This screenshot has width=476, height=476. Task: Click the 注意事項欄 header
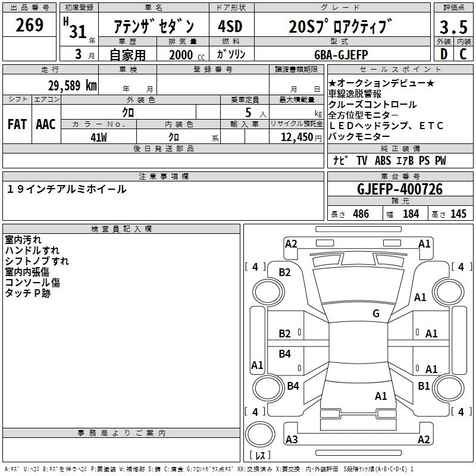tap(163, 176)
